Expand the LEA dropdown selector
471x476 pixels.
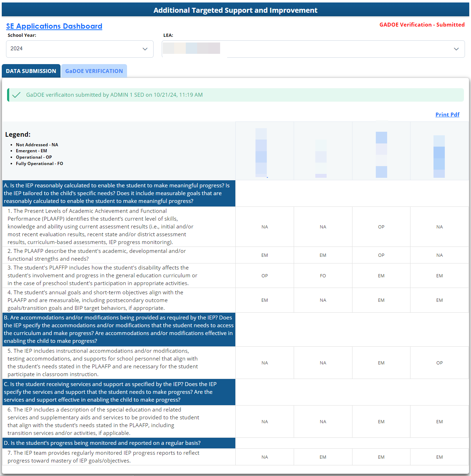[456, 49]
